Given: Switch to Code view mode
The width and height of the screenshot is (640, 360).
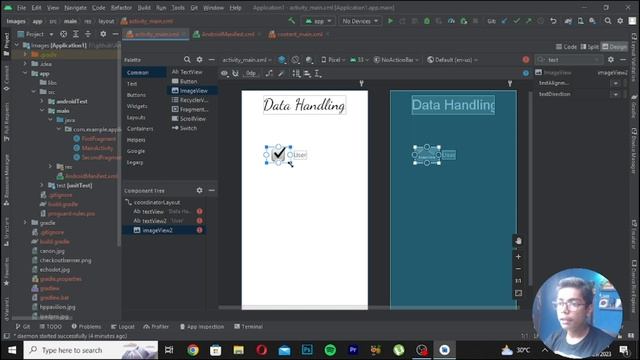Looking at the screenshot, I should (x=566, y=47).
